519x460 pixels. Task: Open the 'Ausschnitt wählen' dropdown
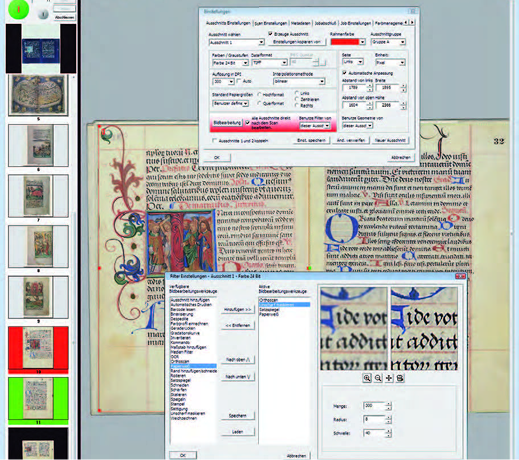tap(237, 42)
